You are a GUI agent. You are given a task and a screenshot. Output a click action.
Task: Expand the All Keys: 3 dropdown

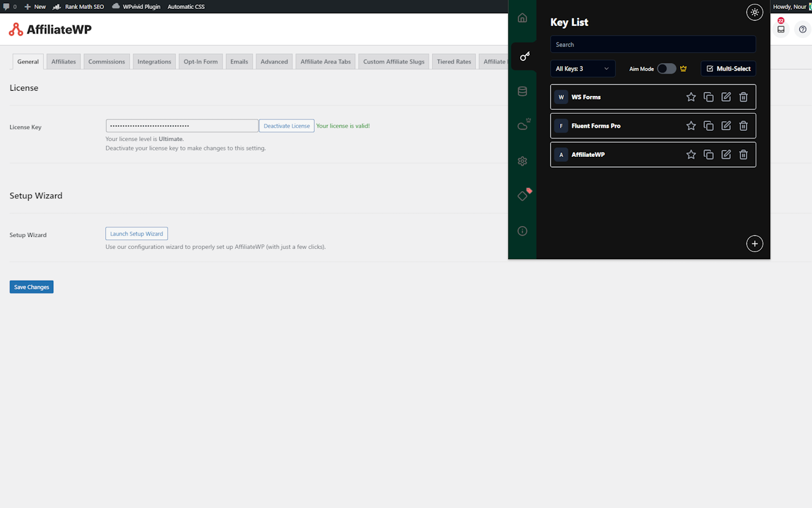coord(582,69)
